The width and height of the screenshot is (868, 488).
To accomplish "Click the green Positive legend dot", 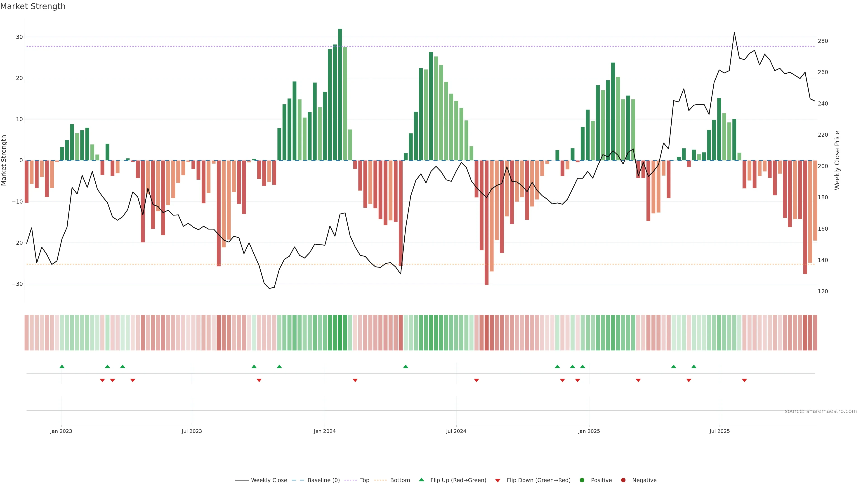I will point(582,480).
